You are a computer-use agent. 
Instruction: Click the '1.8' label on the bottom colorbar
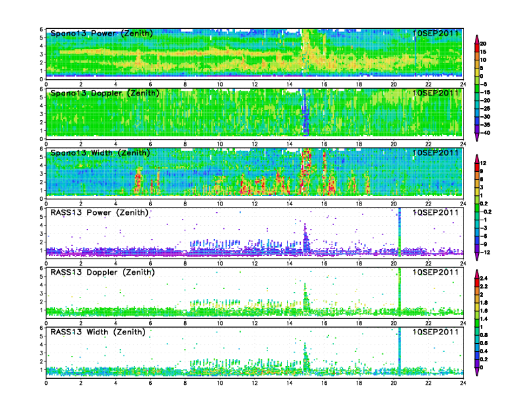pos(484,303)
